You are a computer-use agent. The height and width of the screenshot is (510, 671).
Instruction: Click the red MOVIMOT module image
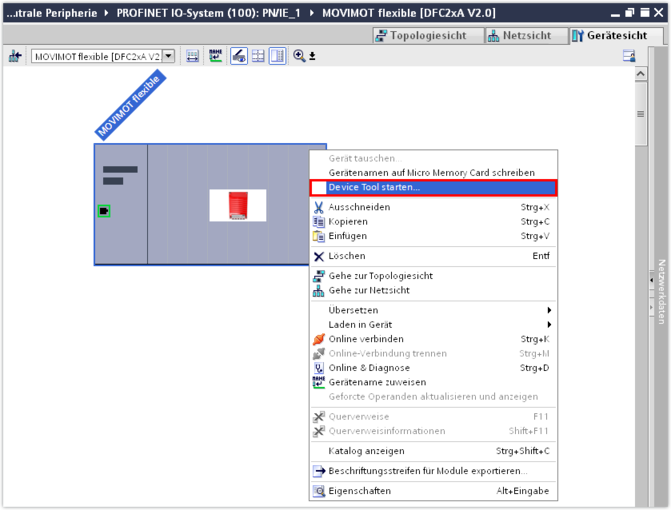tap(237, 205)
